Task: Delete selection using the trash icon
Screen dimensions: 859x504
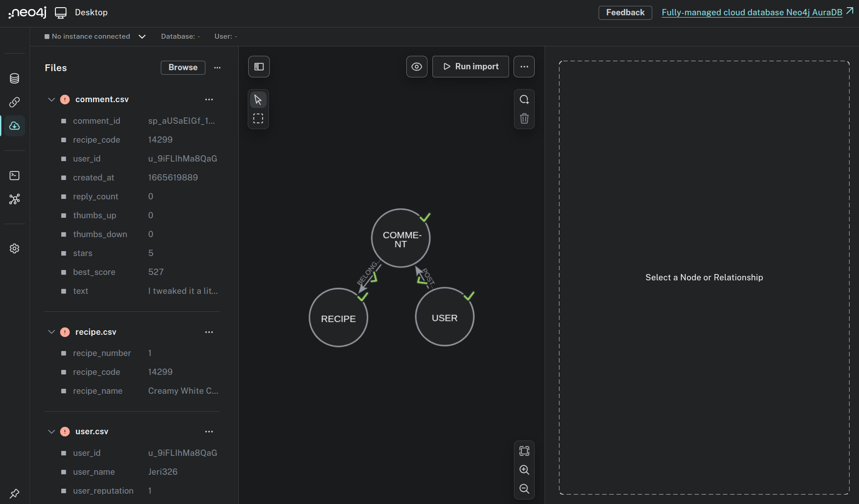Action: [524, 118]
